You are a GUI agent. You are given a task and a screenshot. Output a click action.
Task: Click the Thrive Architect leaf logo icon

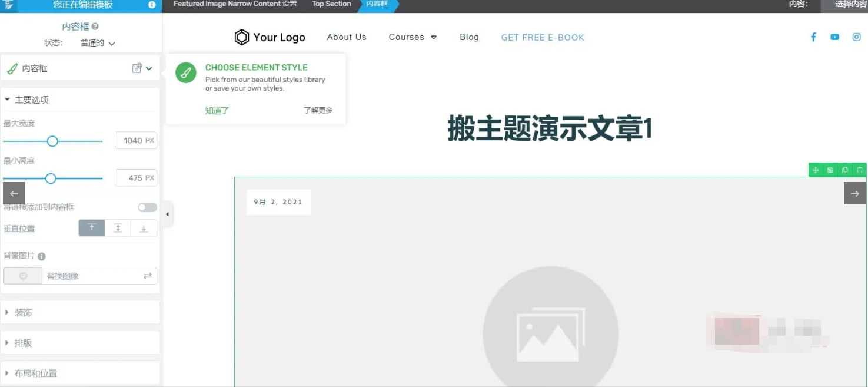coord(8,5)
